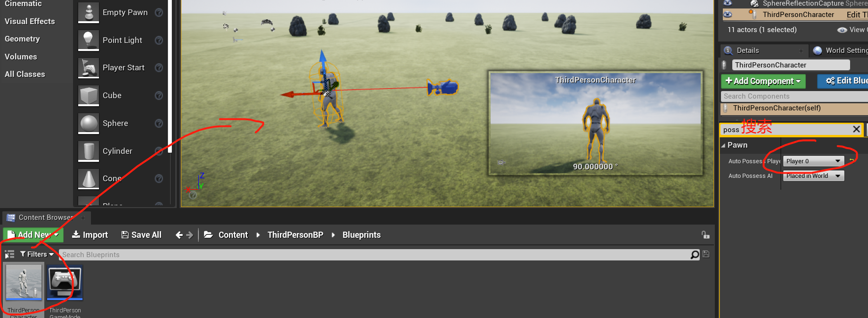The width and height of the screenshot is (868, 318).
Task: Click the Edit Blueprint button
Action: [843, 81]
